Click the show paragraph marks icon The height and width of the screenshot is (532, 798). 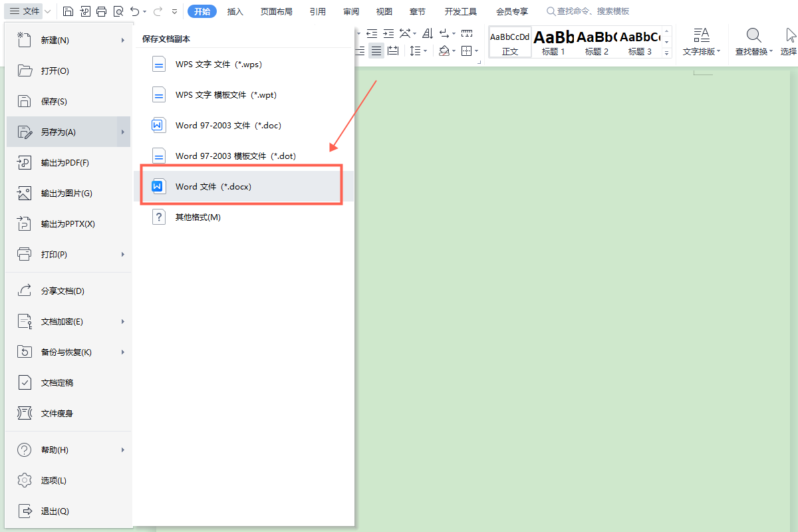coord(444,33)
